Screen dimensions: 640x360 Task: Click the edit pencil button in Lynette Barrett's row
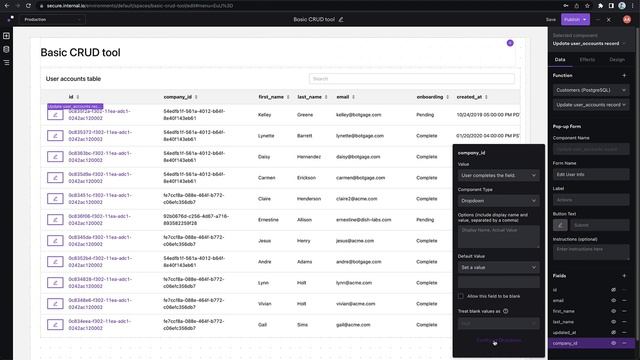pyautogui.click(x=55, y=136)
